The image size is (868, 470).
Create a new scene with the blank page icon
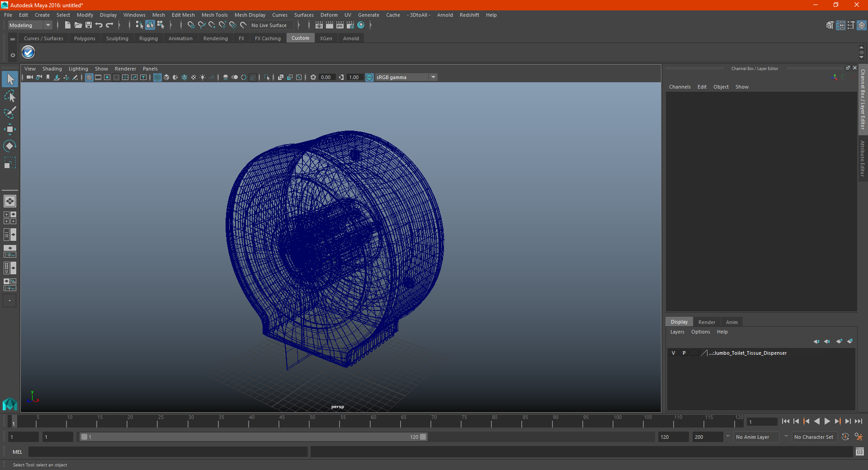[67, 25]
